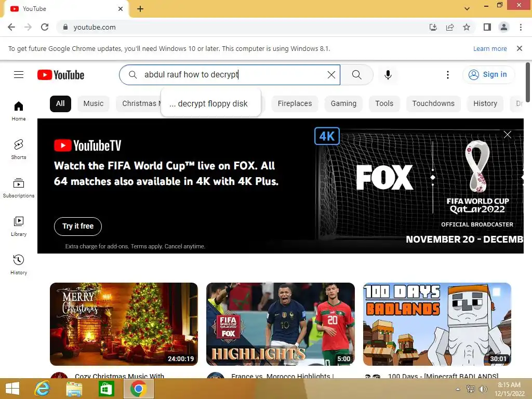Click the YouTube logo
The width and height of the screenshot is (532, 399).
click(61, 75)
